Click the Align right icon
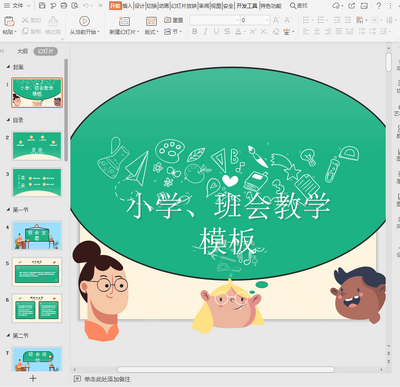Viewport: 400px width, 387px height. point(328,32)
